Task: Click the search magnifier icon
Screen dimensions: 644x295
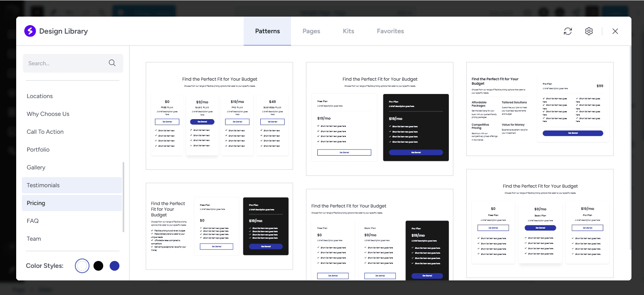Action: [112, 63]
